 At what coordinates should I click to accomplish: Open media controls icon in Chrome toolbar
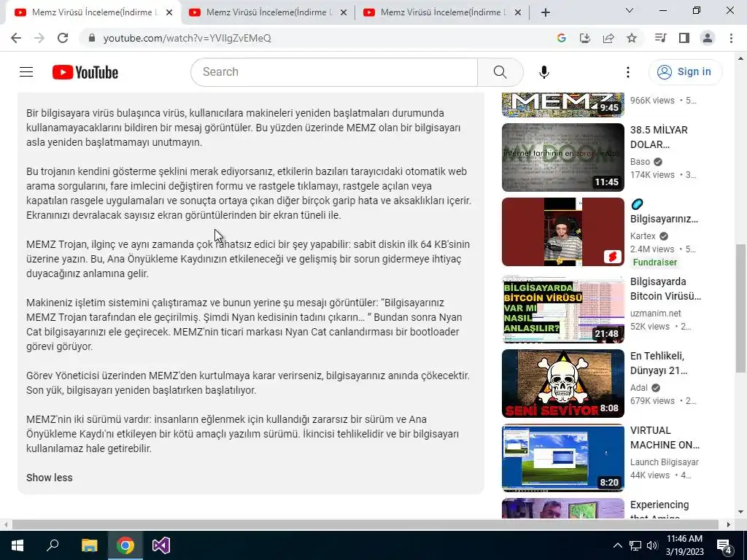pyautogui.click(x=660, y=38)
